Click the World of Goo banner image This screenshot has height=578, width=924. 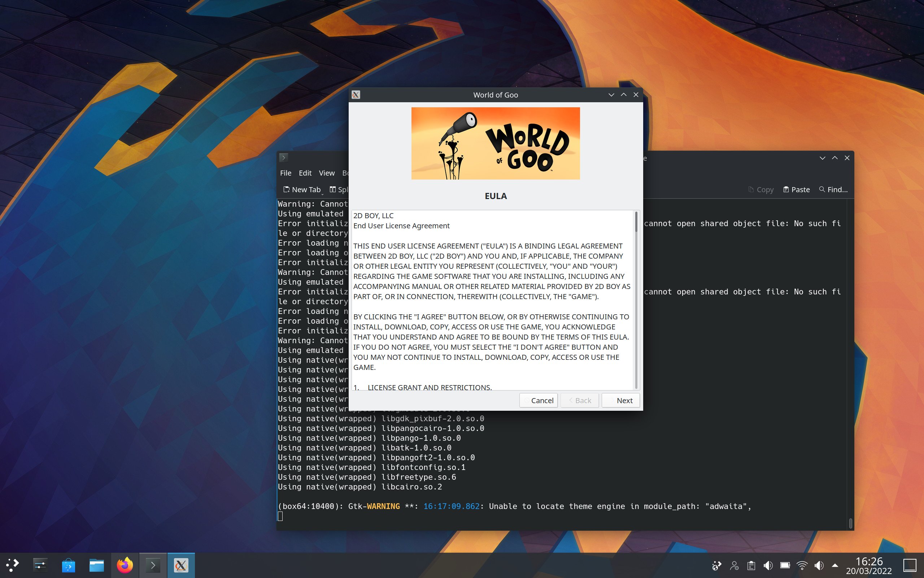[x=496, y=143]
